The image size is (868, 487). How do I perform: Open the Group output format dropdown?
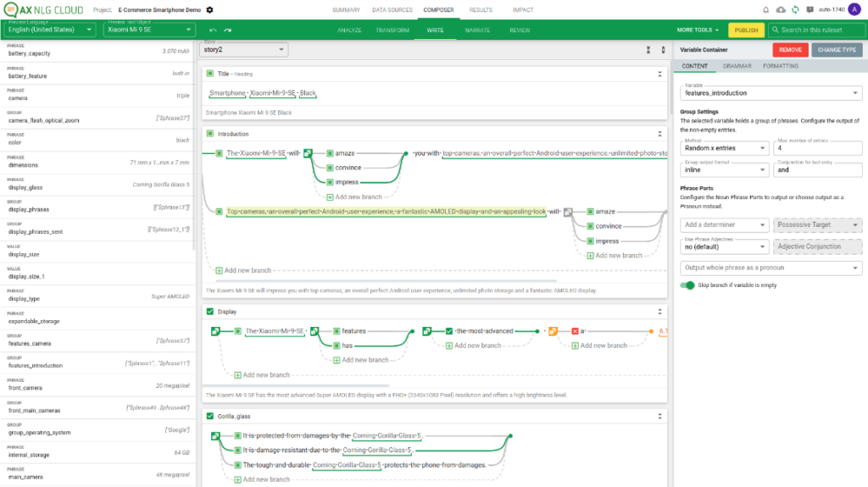pyautogui.click(x=724, y=170)
